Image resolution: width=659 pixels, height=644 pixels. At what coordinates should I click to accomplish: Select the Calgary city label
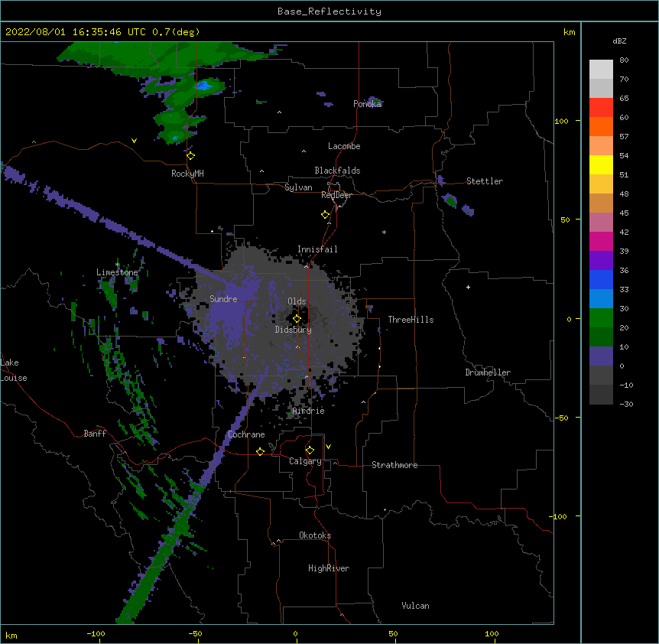(305, 461)
